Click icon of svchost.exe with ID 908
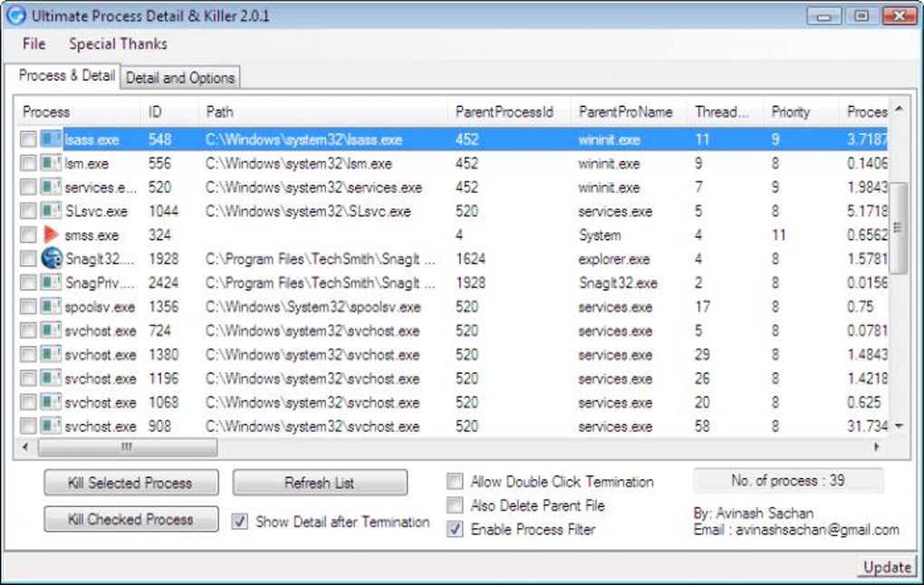Screen dimensions: 924x585 [51, 426]
